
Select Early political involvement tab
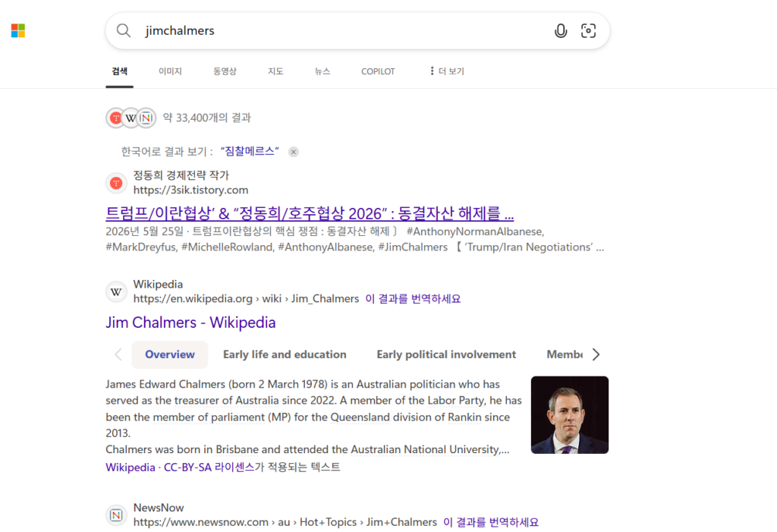tap(446, 354)
